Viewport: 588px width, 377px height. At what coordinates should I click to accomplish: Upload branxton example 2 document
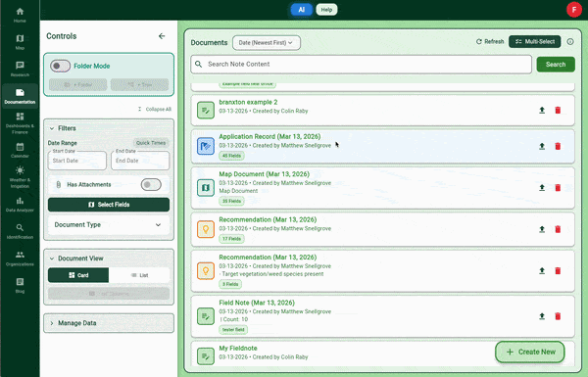coord(542,111)
